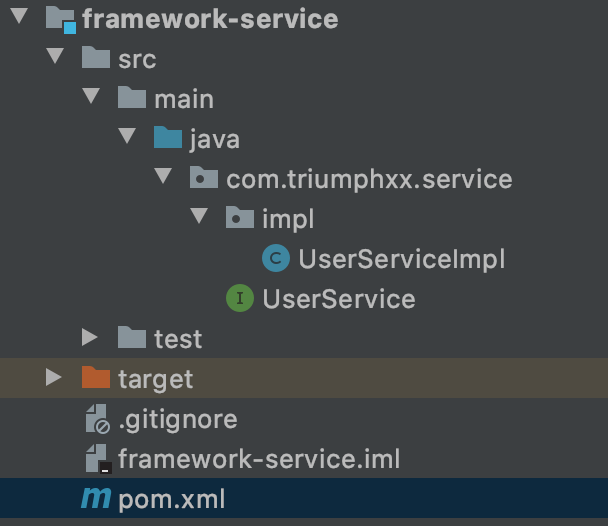The height and width of the screenshot is (526, 608).
Task: Click the Maven pom.xml icon
Action: click(96, 498)
